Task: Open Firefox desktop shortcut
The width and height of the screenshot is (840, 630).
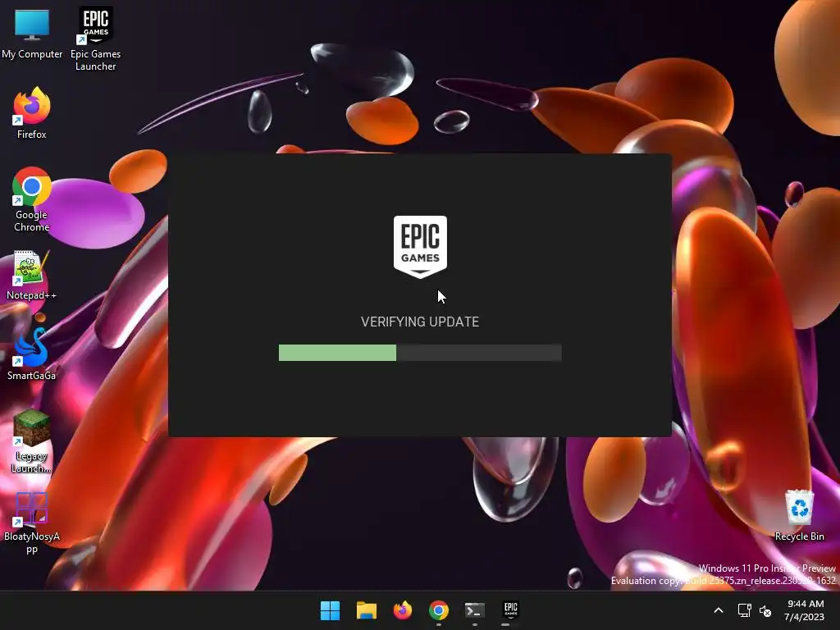Action: point(32,113)
